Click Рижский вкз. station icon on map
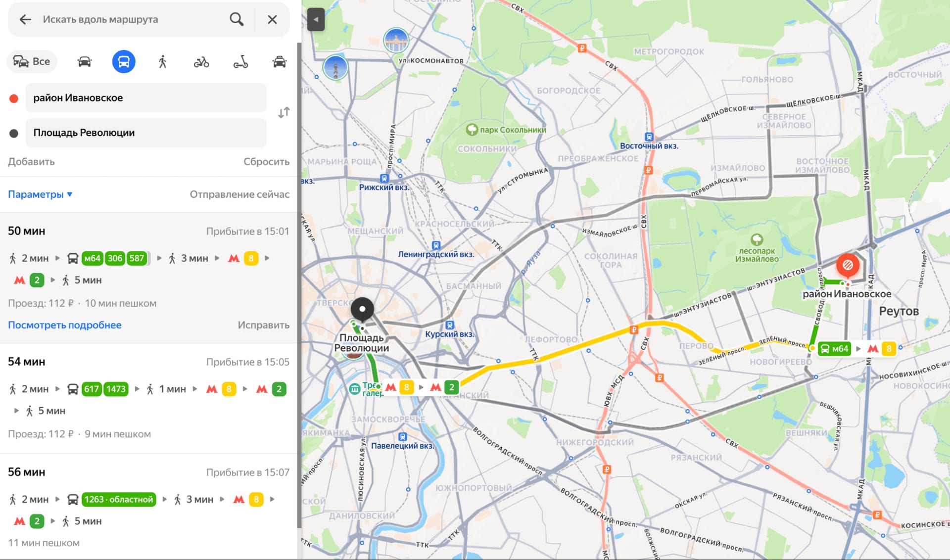The width and height of the screenshot is (950, 560). click(384, 178)
